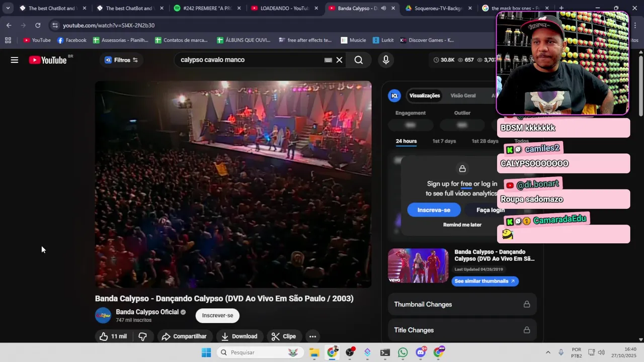The image size is (644, 362).
Task: Like the video (11 mil)
Action: click(113, 336)
